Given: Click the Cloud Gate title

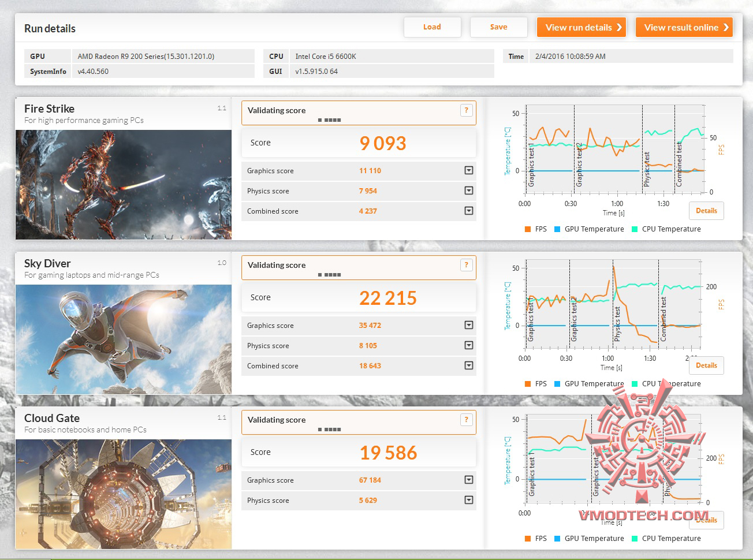Looking at the screenshot, I should tap(52, 418).
